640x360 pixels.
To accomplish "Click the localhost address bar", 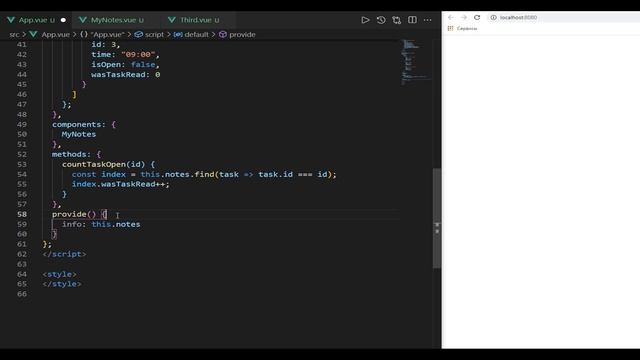I will 563,18.
